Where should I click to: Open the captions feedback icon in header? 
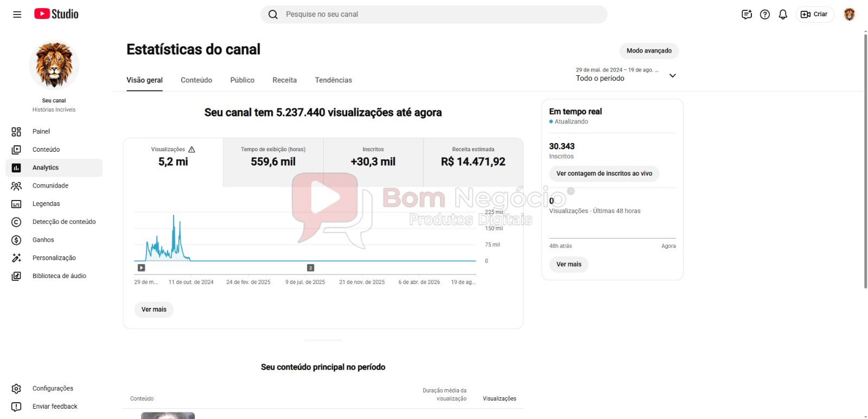(746, 15)
